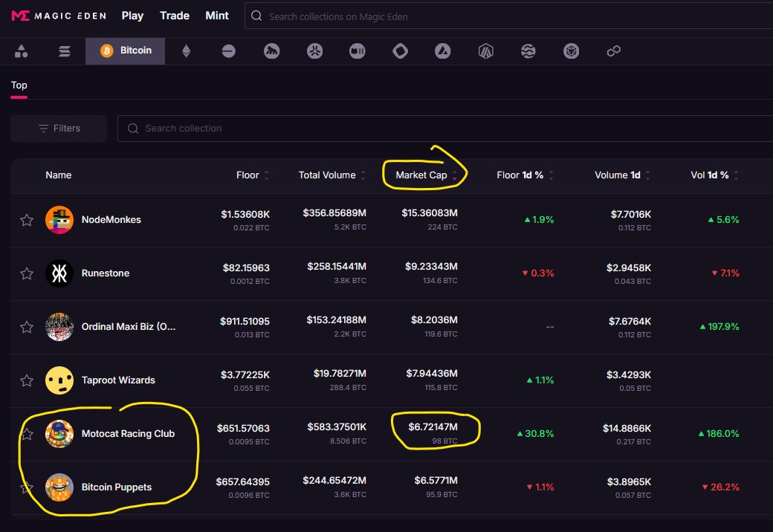Select NodeMonkes floor price $1.53608K
Viewport: 773px width, 532px height.
coord(245,214)
